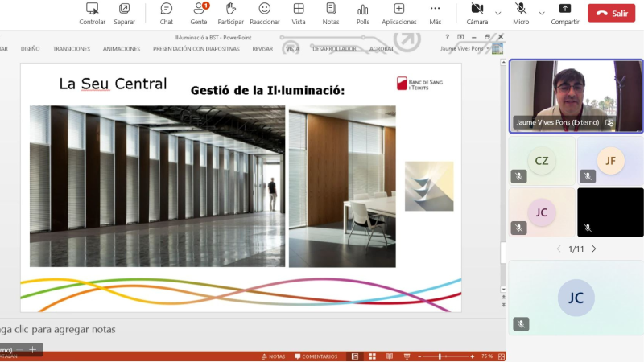This screenshot has height=362, width=644.
Task: Toggle Controlar request control button
Action: (92, 14)
